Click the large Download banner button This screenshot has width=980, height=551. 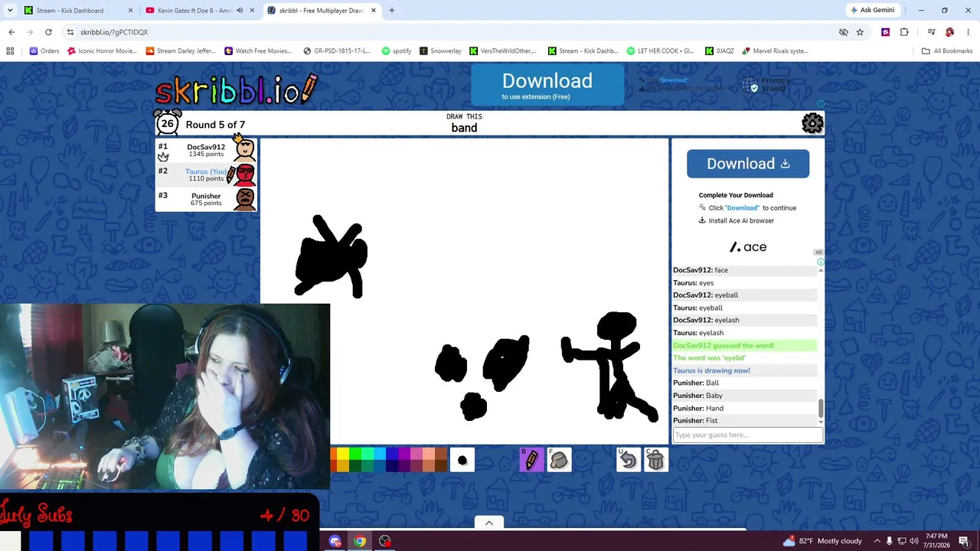pos(547,85)
